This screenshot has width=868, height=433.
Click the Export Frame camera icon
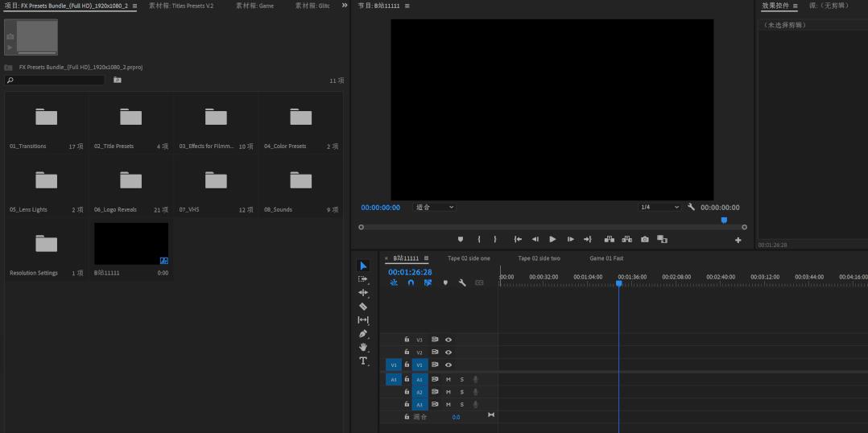(x=644, y=239)
